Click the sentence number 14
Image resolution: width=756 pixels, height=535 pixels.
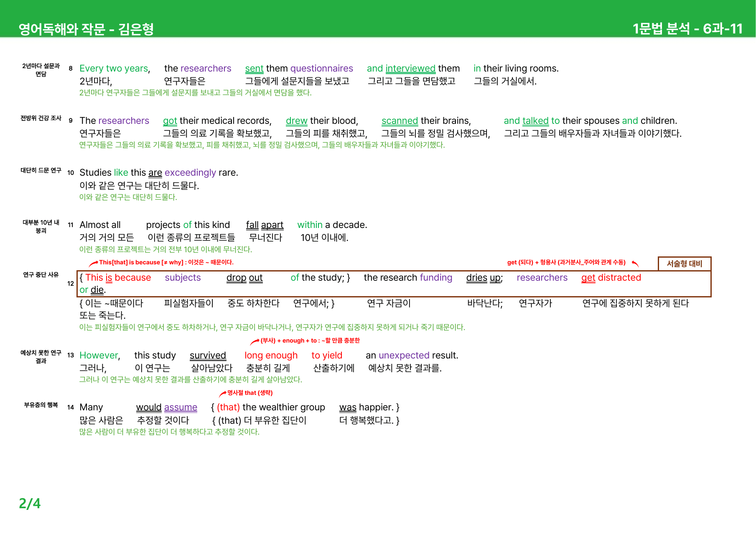pyautogui.click(x=71, y=407)
